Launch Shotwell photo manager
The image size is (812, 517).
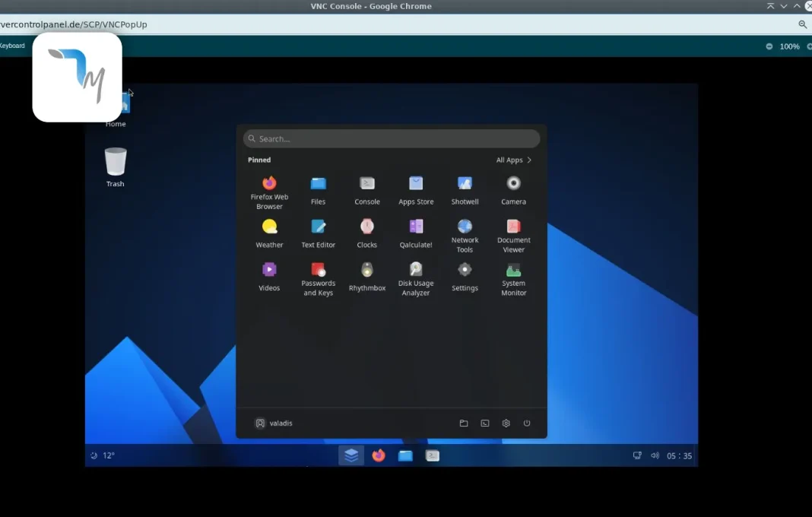click(x=465, y=192)
